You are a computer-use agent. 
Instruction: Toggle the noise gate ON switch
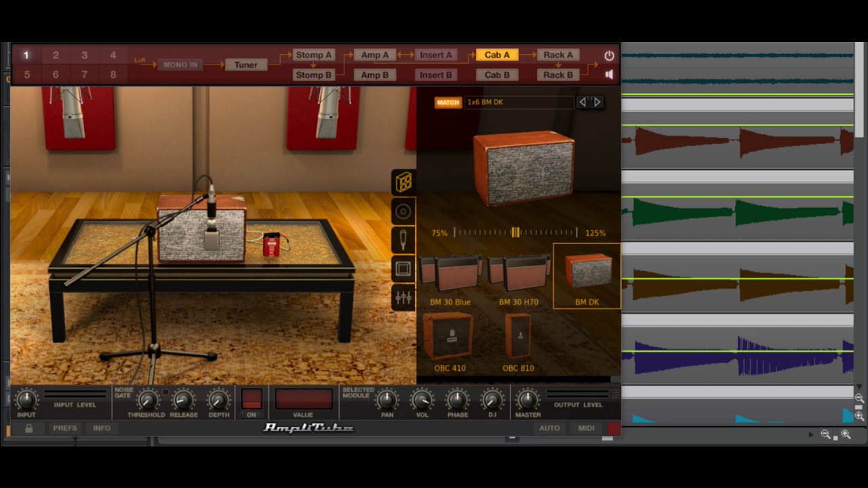252,402
